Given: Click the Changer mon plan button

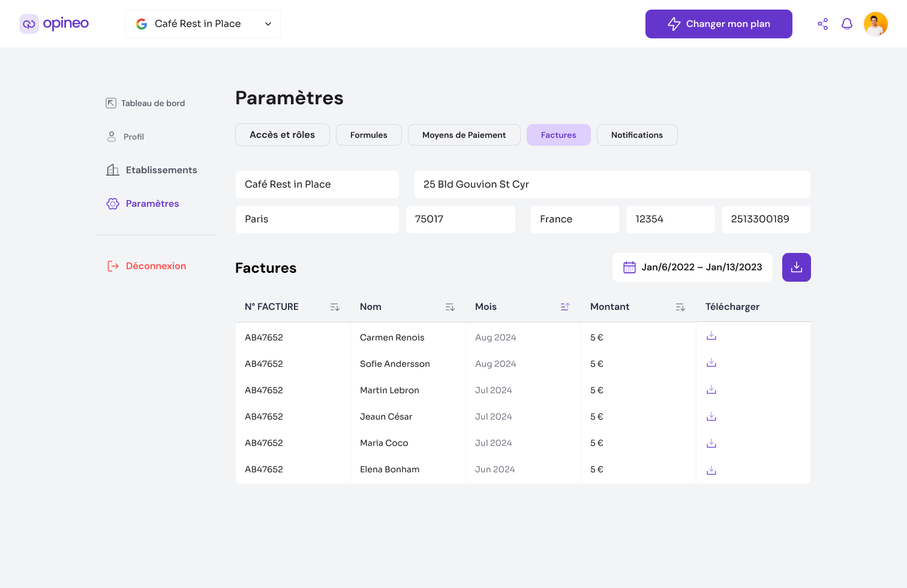Looking at the screenshot, I should pos(718,23).
